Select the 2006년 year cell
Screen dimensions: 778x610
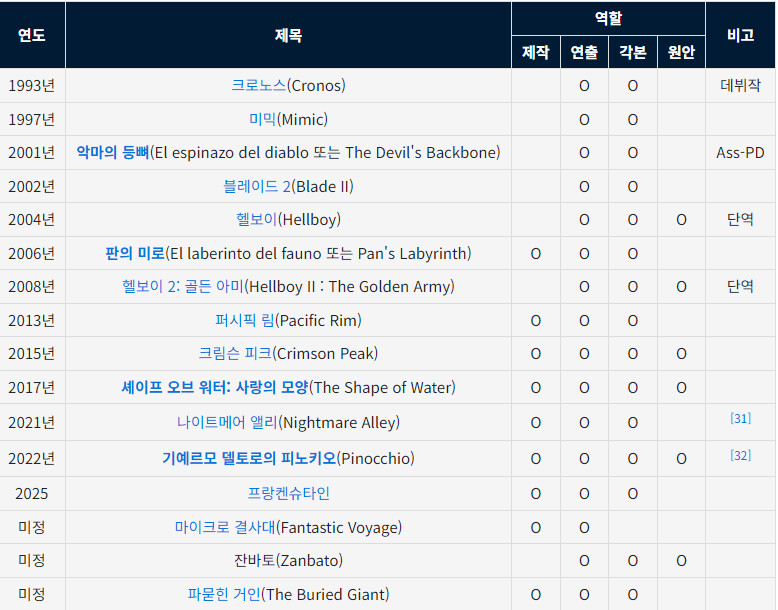coord(32,254)
